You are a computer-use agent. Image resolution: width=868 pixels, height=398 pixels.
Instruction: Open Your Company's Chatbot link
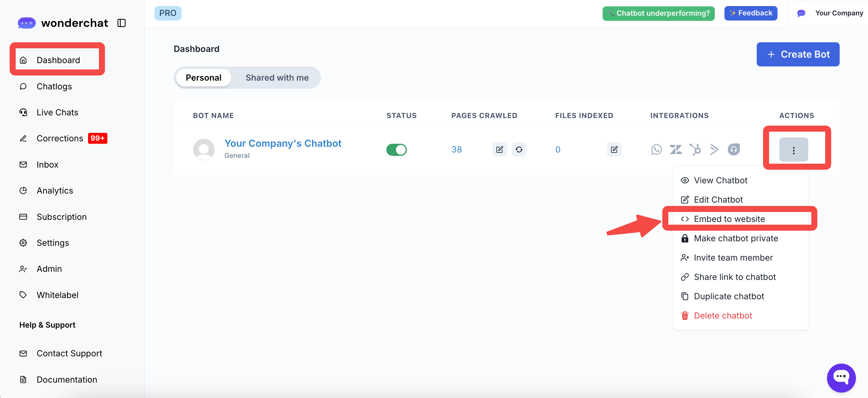pyautogui.click(x=283, y=143)
